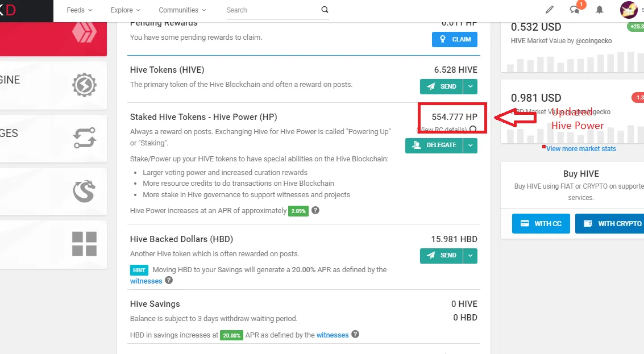Open the Explore menu

[125, 10]
